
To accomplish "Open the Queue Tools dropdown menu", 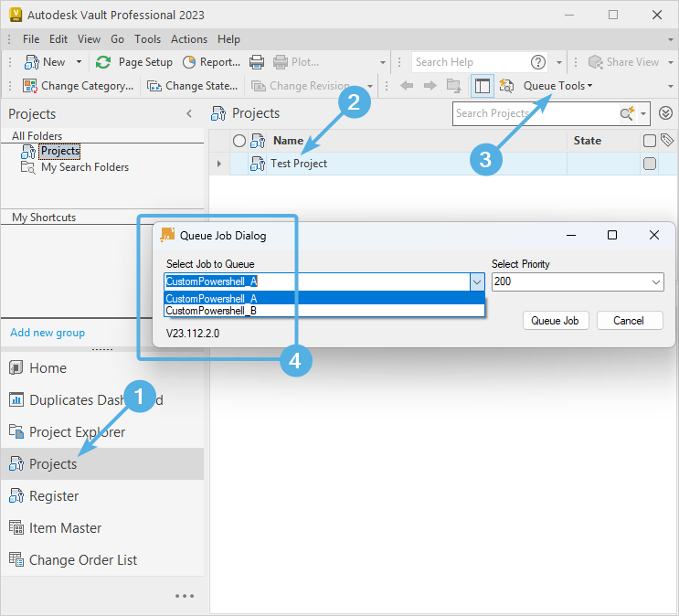I will coord(557,86).
